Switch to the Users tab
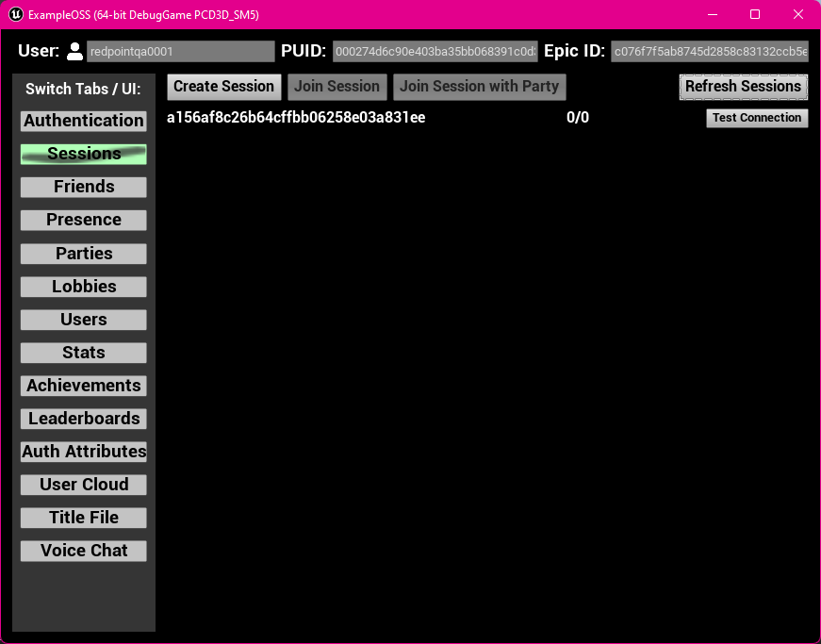The width and height of the screenshot is (821, 644). coord(83,319)
